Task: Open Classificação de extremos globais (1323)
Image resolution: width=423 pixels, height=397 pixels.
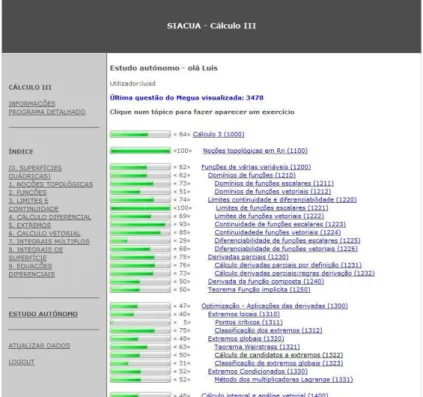Action: pos(279,363)
